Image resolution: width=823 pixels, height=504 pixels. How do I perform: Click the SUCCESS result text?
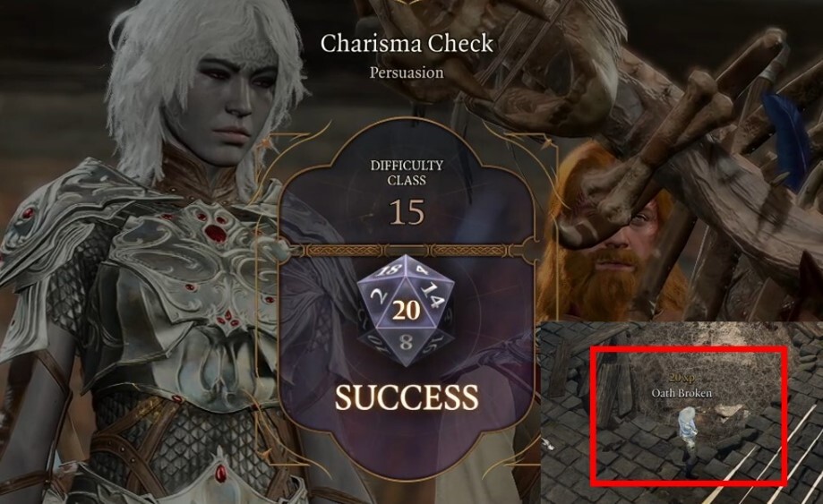[x=407, y=397]
